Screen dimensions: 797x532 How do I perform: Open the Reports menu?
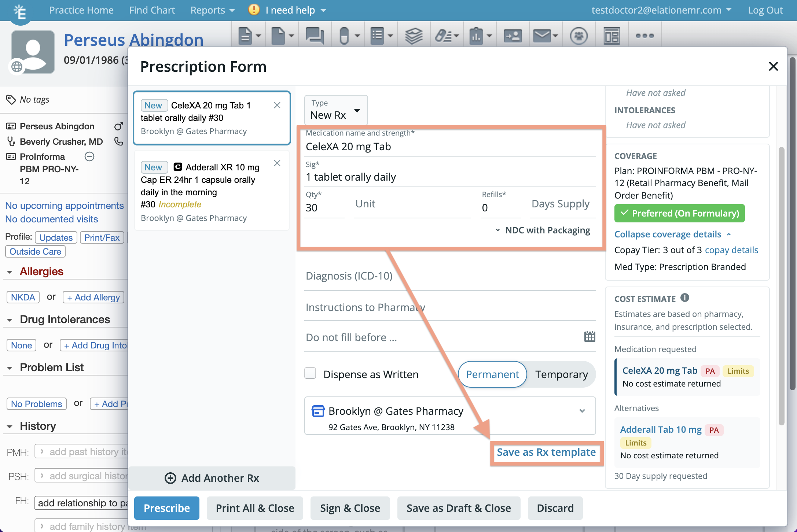pos(211,10)
